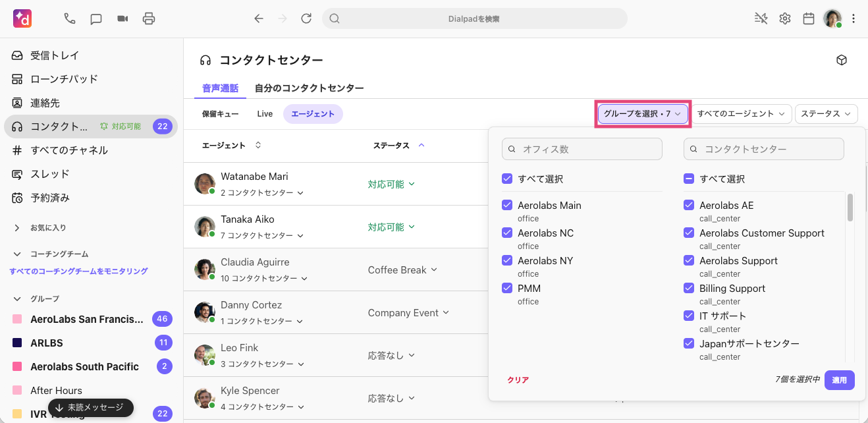The width and height of the screenshot is (868, 423).
Task: Click the Dialpad logo icon
Action: [22, 18]
